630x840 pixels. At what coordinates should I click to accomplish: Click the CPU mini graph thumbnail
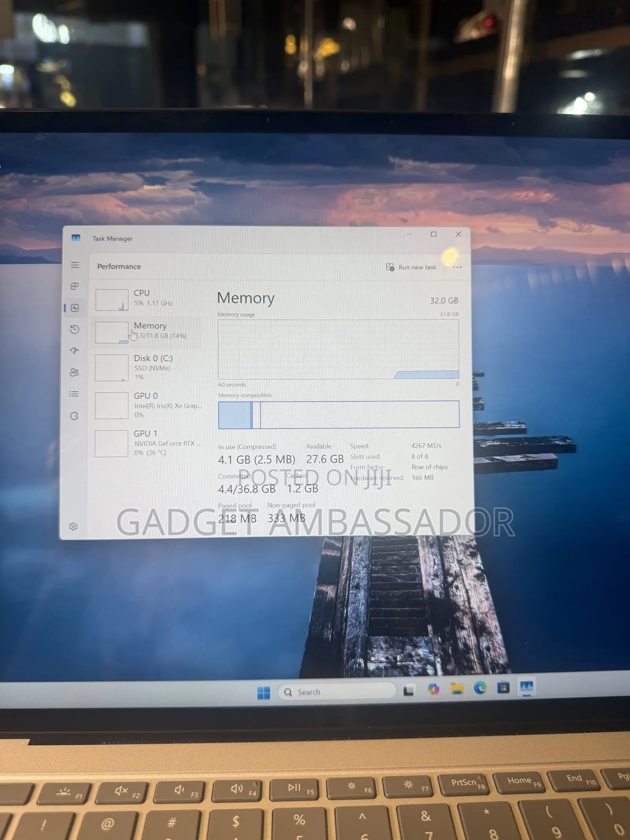pos(112,300)
